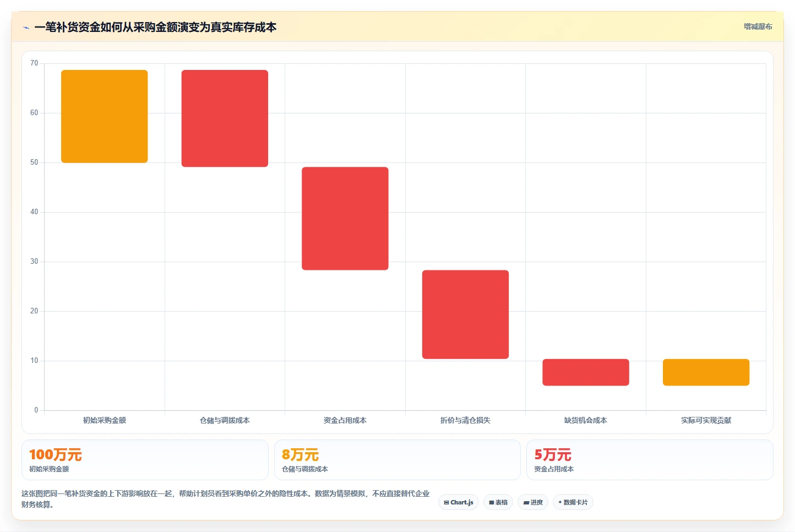Select the orange 初始采购金额 bar
795x532 pixels.
tap(105, 116)
